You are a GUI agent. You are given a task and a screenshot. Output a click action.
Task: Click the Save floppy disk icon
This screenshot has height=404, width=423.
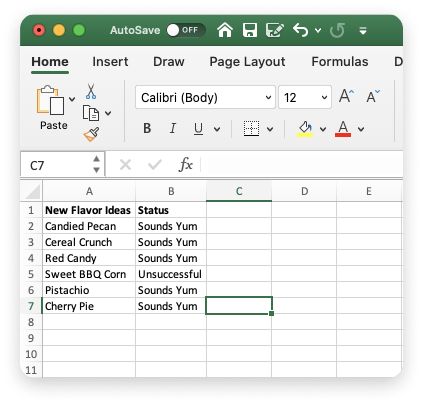[250, 30]
